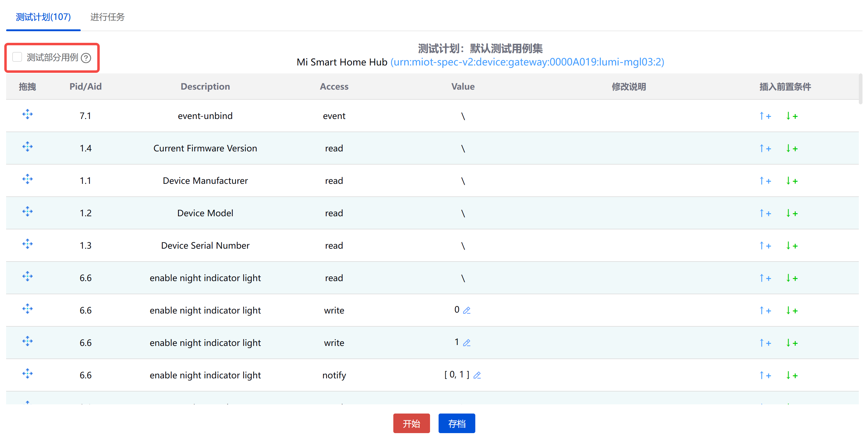Click the drag handle of the event-unbind row
The width and height of the screenshot is (868, 438).
click(27, 114)
